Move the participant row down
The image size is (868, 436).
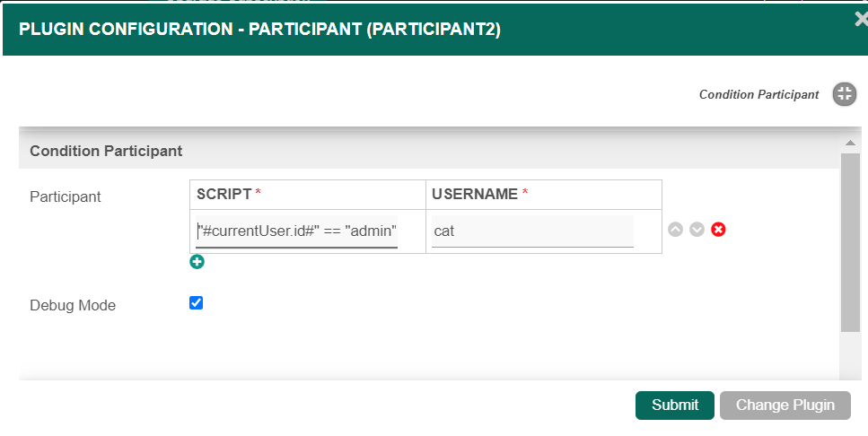coord(697,230)
